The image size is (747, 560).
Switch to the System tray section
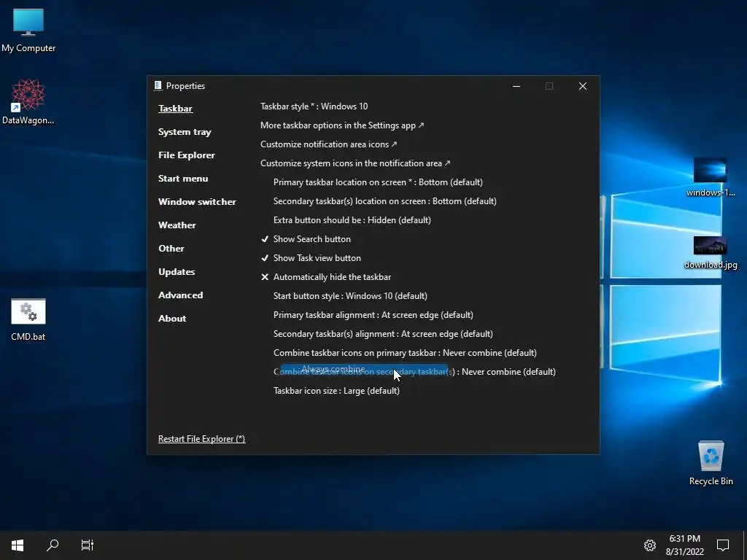coord(185,132)
